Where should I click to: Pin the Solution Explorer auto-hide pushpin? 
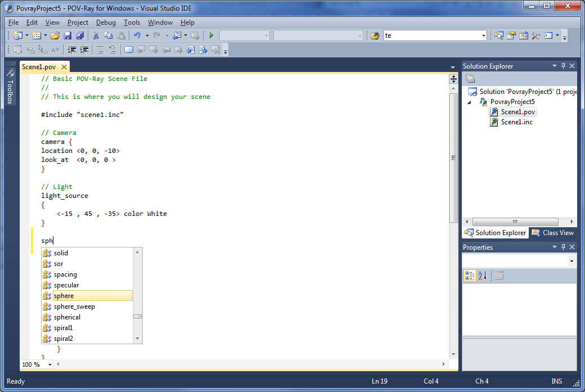[563, 66]
